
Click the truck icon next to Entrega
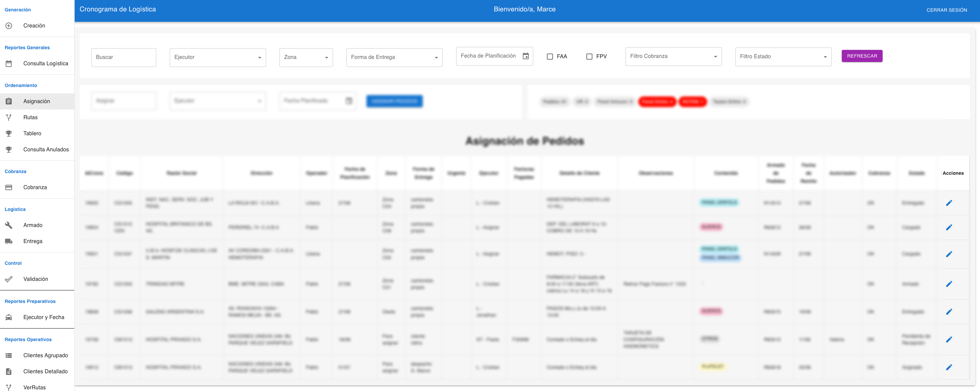[x=9, y=241]
